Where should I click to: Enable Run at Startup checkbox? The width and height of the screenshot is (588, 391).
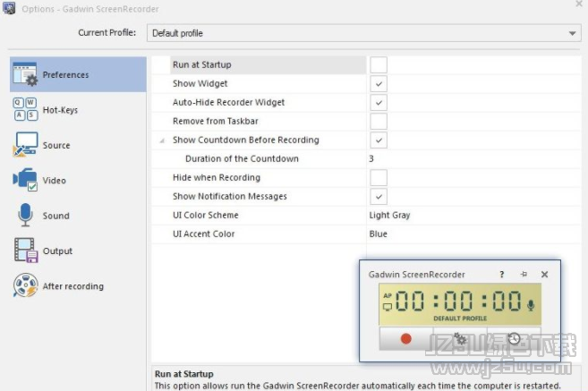tap(379, 64)
